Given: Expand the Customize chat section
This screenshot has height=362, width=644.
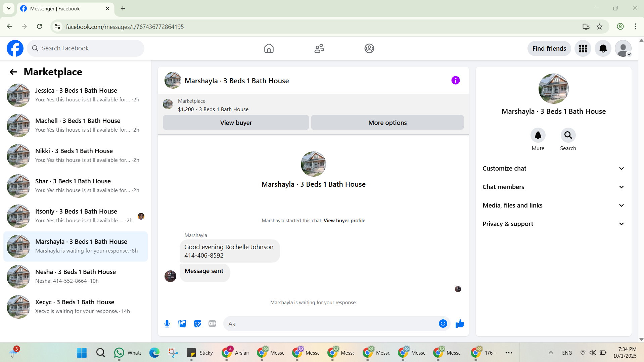Looking at the screenshot, I should pos(554,169).
